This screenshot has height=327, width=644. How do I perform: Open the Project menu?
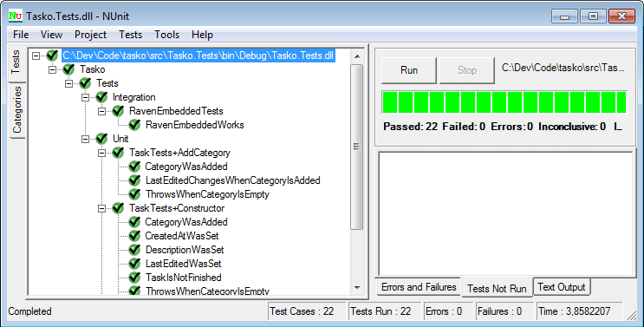(90, 35)
